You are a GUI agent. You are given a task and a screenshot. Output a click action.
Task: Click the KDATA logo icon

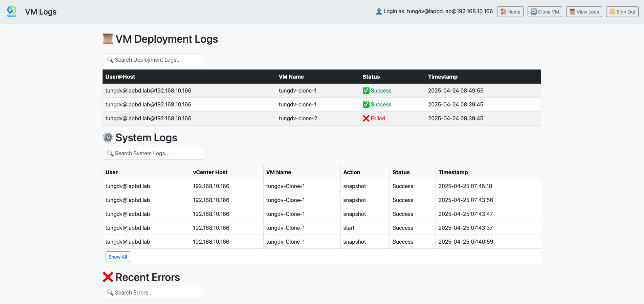point(12,11)
